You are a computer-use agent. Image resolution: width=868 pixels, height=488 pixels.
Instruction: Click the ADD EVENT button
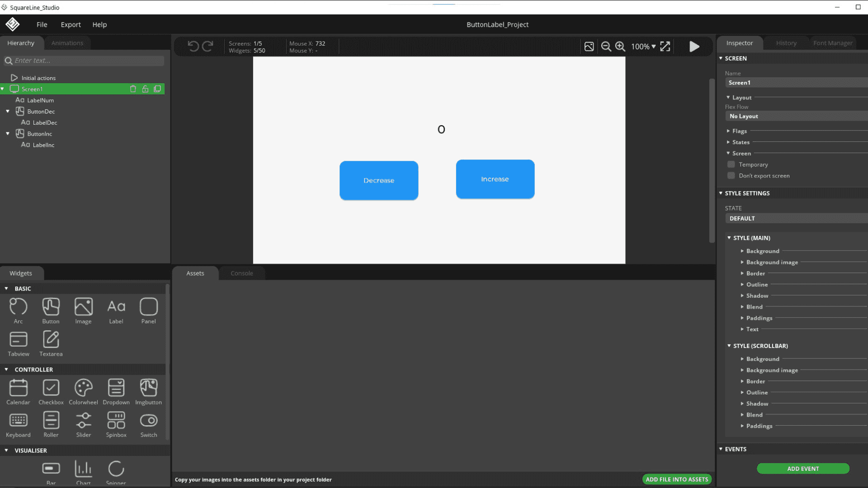click(x=803, y=469)
